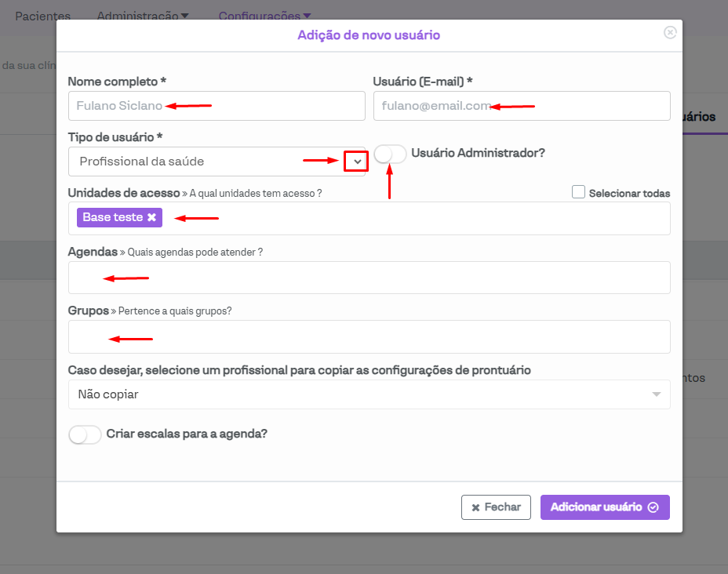The image size is (728, 574).
Task: Select the Profissional da saúde combo box
Action: pos(204,162)
